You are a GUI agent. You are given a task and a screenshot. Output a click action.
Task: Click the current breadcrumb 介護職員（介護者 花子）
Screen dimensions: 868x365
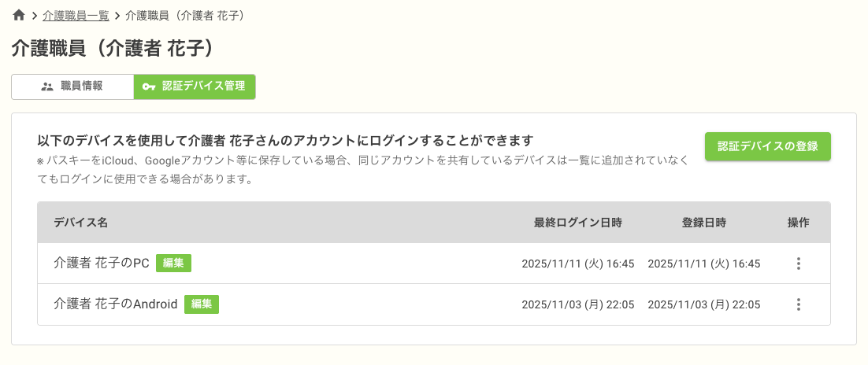pos(184,15)
